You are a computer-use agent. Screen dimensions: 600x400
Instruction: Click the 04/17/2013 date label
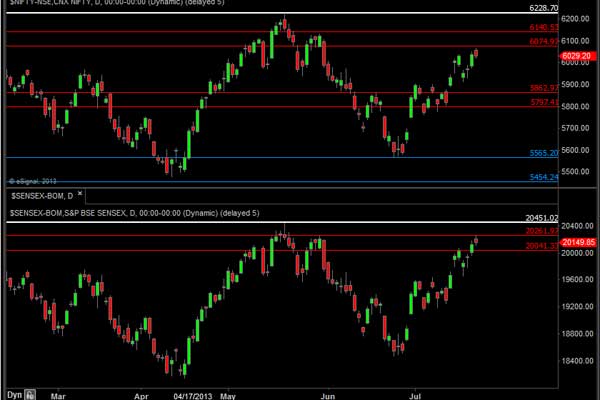193,396
